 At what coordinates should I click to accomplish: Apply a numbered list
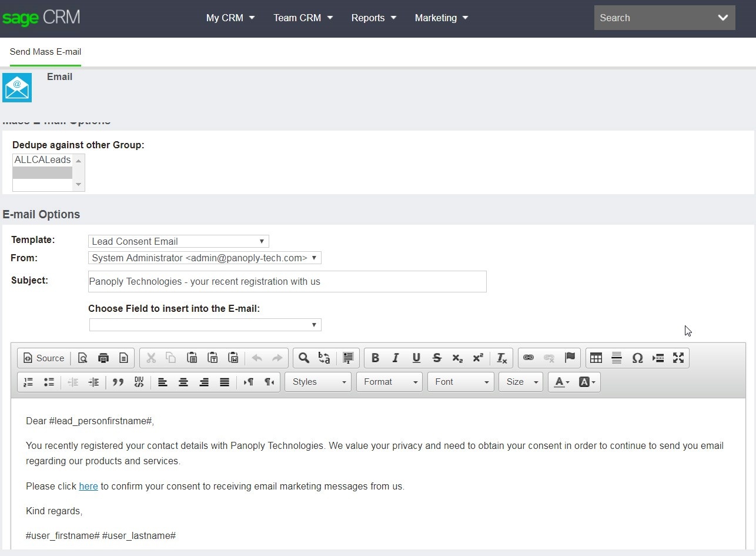(28, 382)
